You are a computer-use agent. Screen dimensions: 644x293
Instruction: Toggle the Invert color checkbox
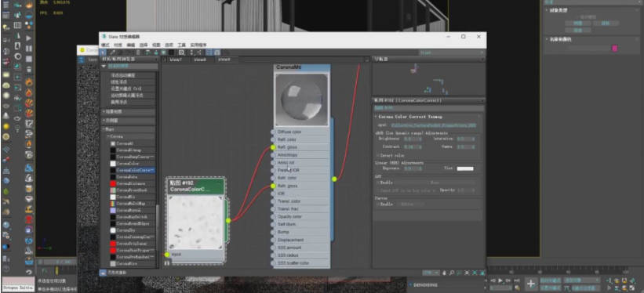[378, 156]
